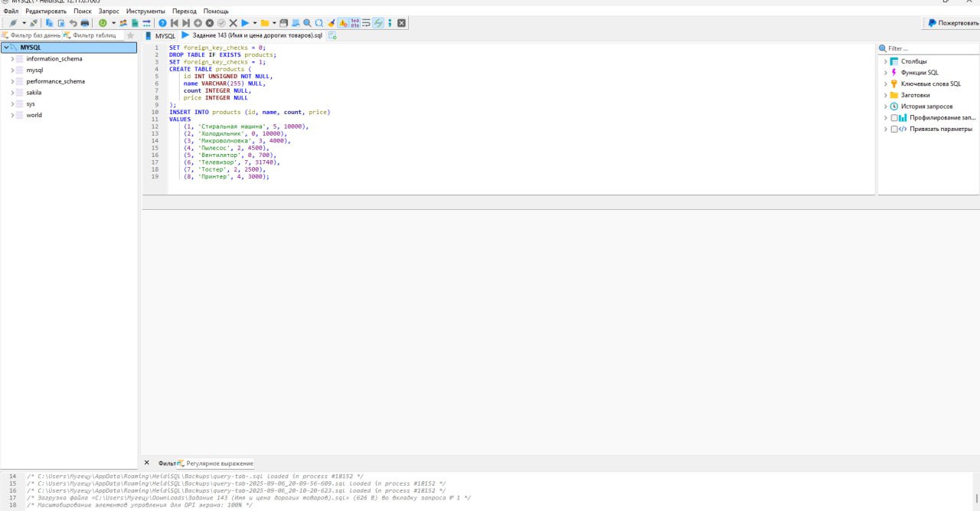Enable the Профилирование запросов checkbox
Image resolution: width=980 pixels, height=511 pixels.
894,118
